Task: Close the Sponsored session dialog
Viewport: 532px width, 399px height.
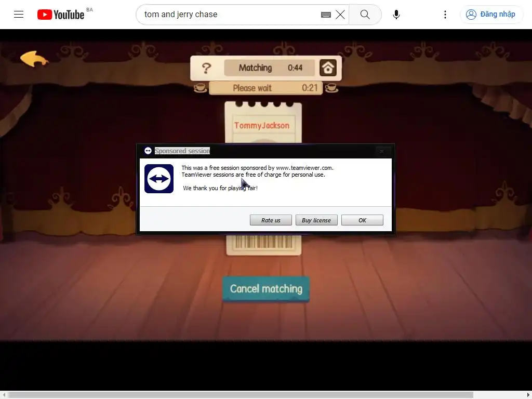Action: pos(382,151)
